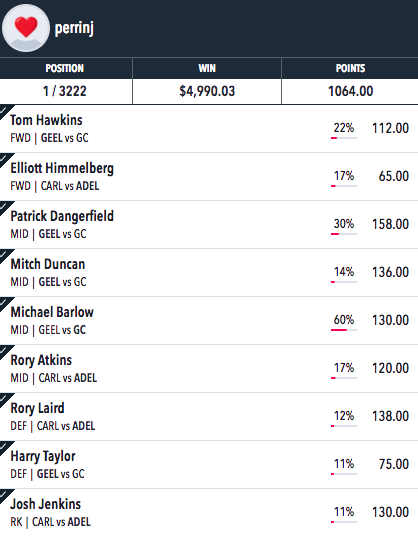Click the checkmark corner icon on Rory Laird
Viewport: 418px width, 536px height.
point(5,399)
